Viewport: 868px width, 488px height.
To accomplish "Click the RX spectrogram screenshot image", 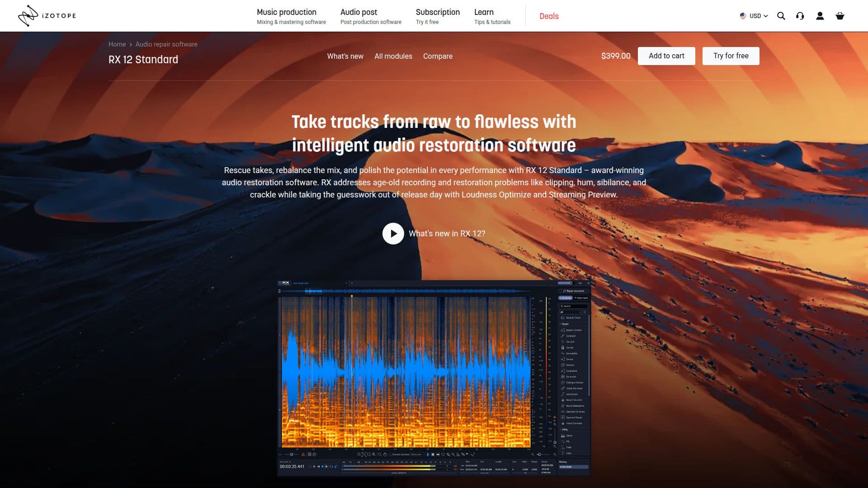I will [434, 378].
